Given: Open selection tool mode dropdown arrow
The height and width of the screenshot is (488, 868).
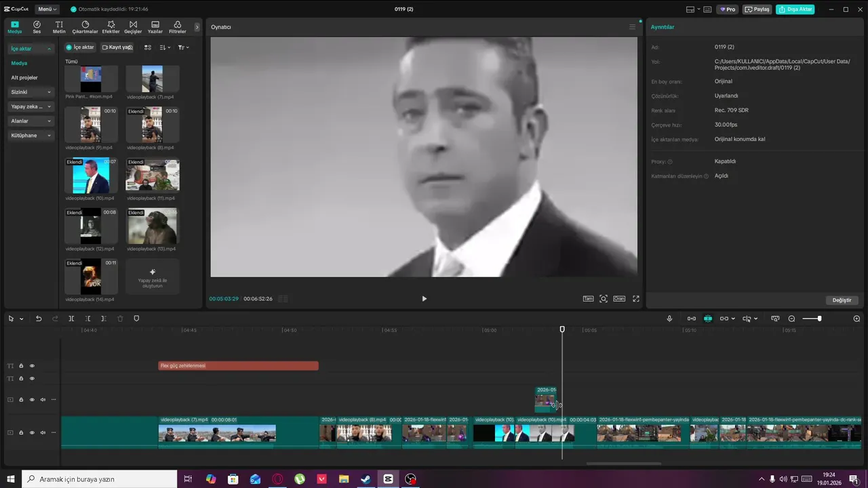Looking at the screenshot, I should point(22,319).
